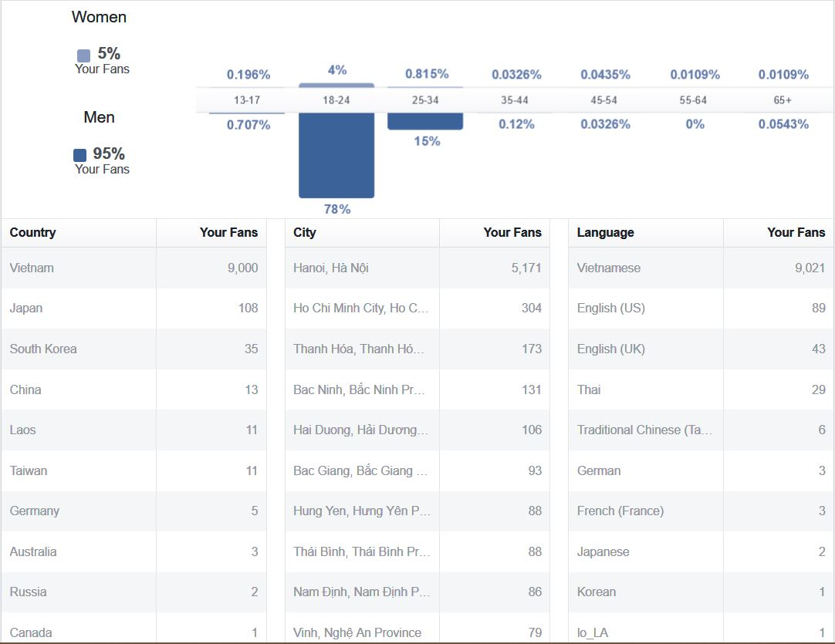Click the dark blue Men legend swatch
The width and height of the screenshot is (835, 644).
80,155
